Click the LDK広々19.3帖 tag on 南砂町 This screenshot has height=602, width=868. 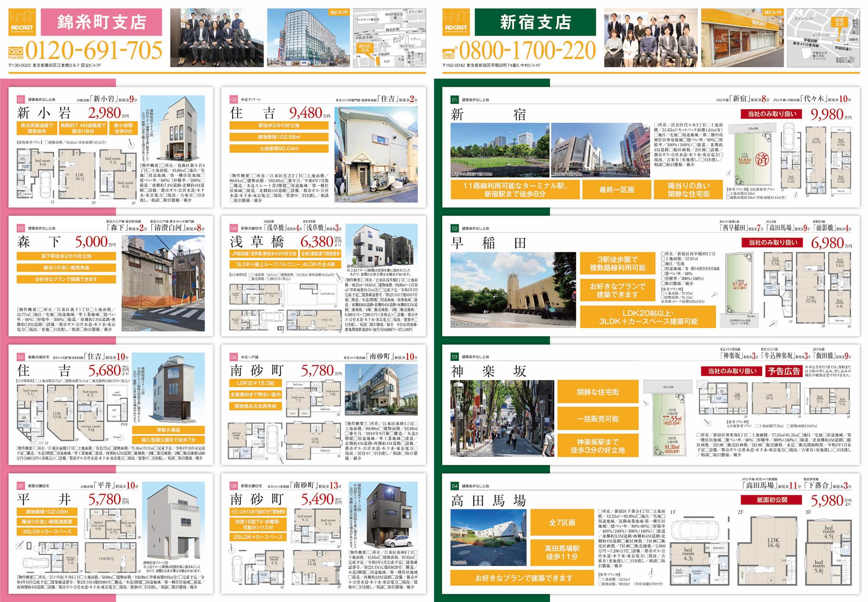tap(255, 383)
